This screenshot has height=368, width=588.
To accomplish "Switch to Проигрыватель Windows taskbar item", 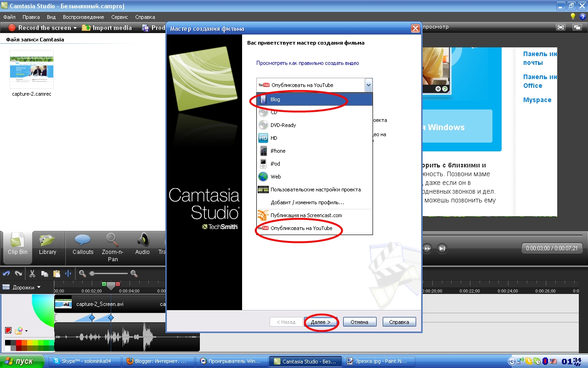I will click(232, 361).
